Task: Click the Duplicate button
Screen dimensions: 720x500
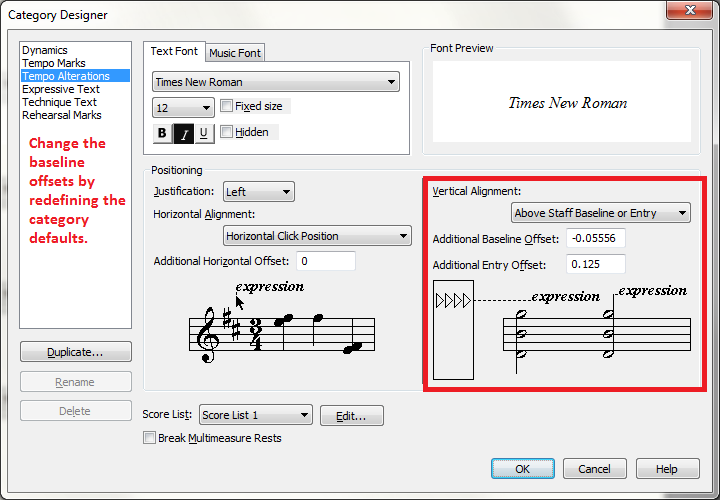Action: coord(75,352)
